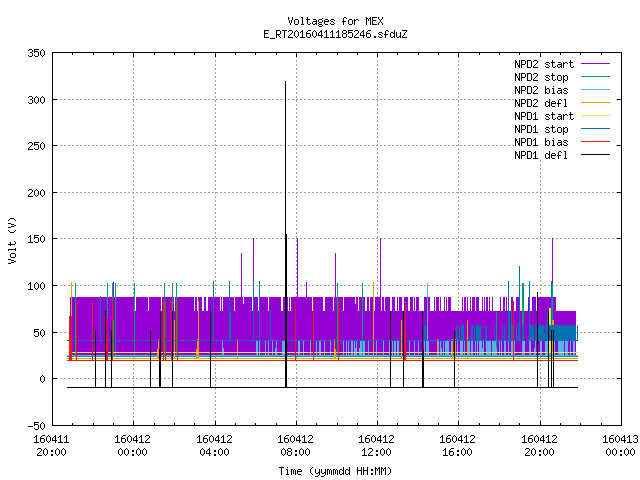Screen dimensions: 640x480
Task: Click the y-axis tick value 250
Action: [x=36, y=146]
